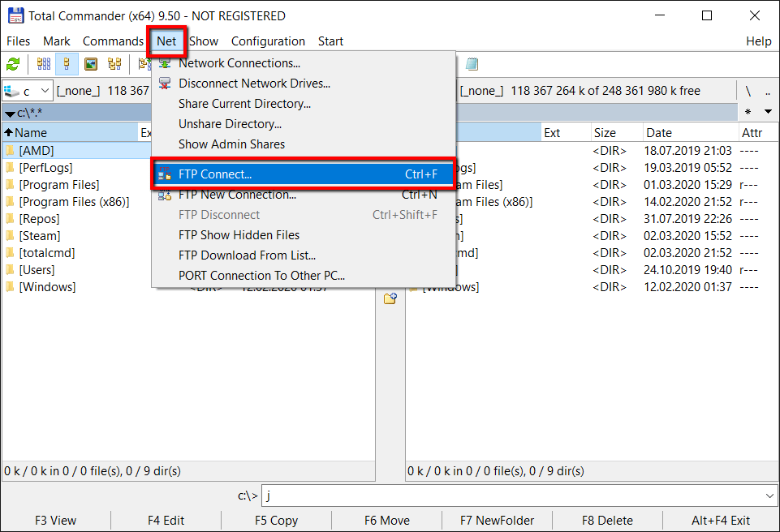This screenshot has height=532, width=780.
Task: Select FTP Download From List... entry
Action: [304, 255]
